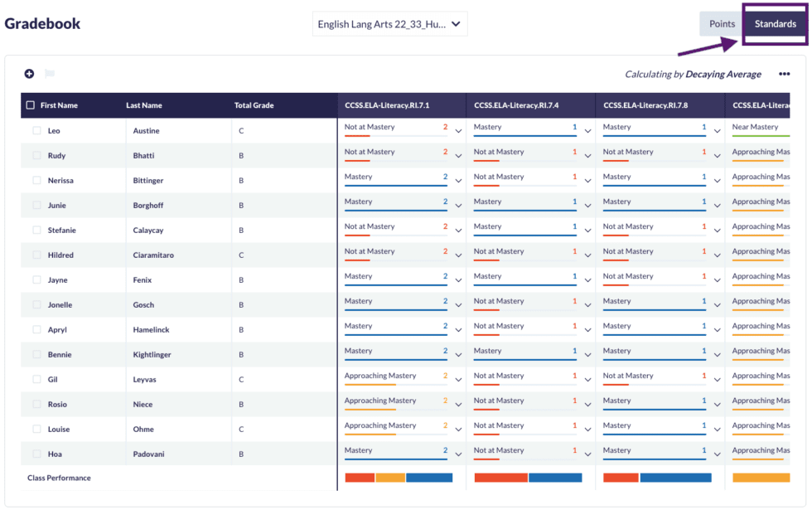The image size is (812, 515).
Task: Expand Leo's RI.7.1 Not at Mastery chevron
Action: (x=458, y=131)
